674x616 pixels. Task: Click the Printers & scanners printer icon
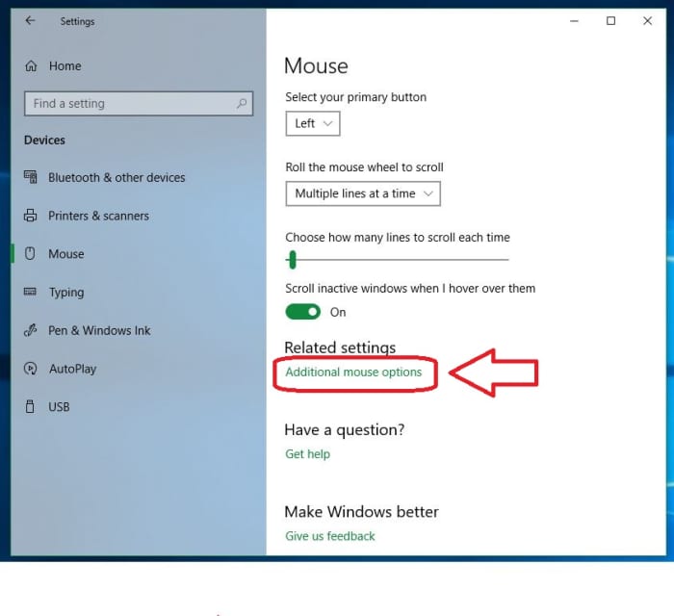click(30, 216)
